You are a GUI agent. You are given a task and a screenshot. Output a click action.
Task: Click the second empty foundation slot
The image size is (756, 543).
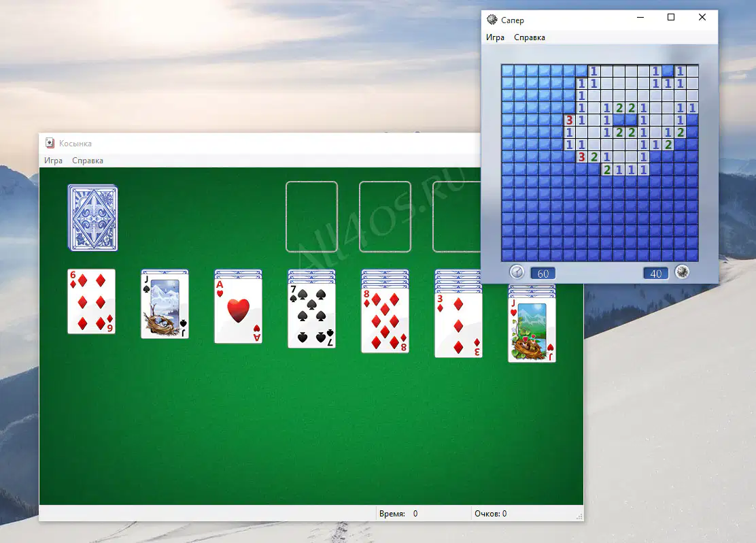pos(385,216)
